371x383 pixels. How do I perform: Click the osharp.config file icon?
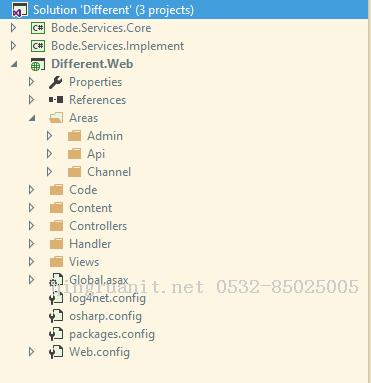pos(56,316)
